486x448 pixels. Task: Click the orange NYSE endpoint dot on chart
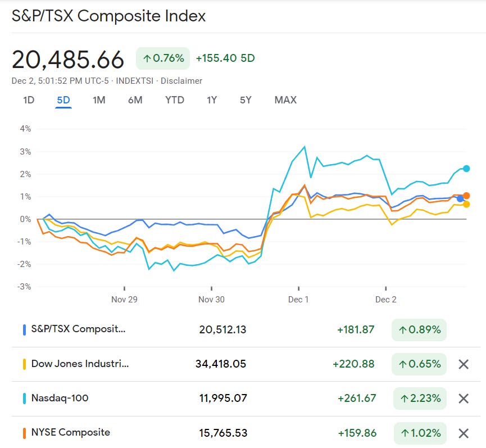pyautogui.click(x=466, y=196)
